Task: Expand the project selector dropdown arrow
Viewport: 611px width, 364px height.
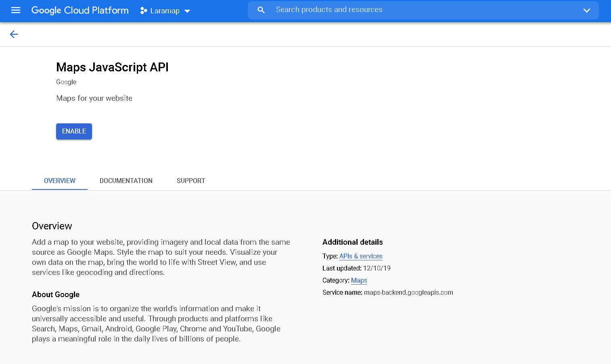Action: pyautogui.click(x=187, y=11)
